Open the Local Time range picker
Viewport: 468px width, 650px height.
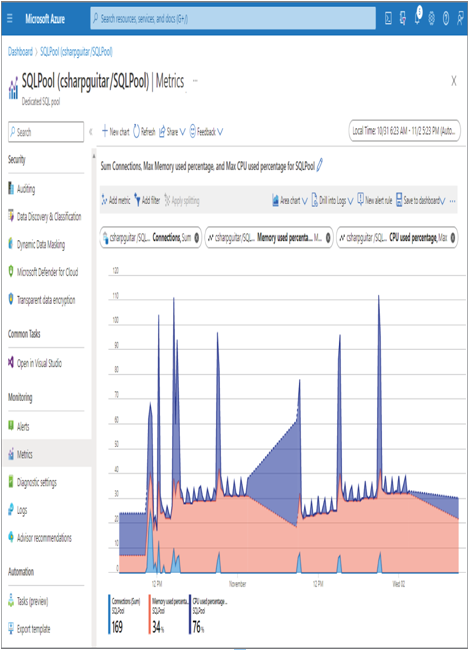(405, 131)
